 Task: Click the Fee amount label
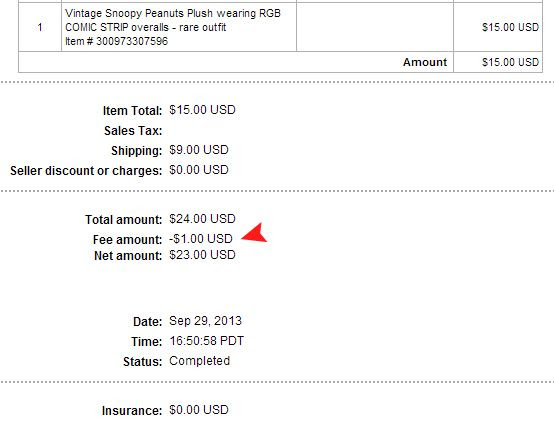127,240
